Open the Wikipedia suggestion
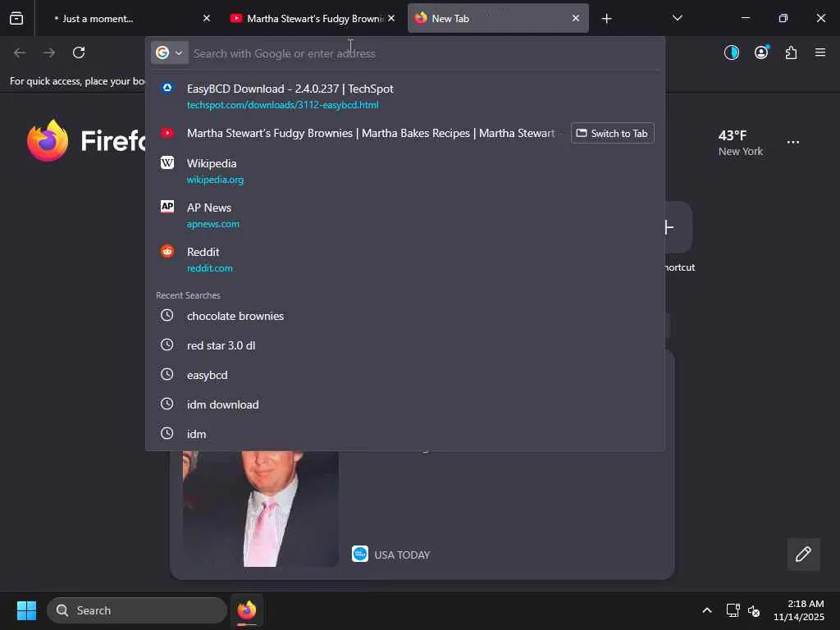 tap(405, 171)
